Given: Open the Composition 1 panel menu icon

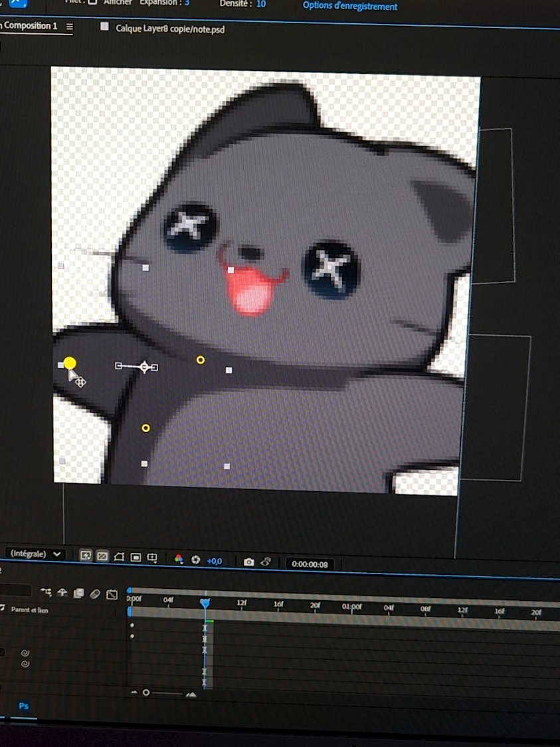Looking at the screenshot, I should (70, 27).
